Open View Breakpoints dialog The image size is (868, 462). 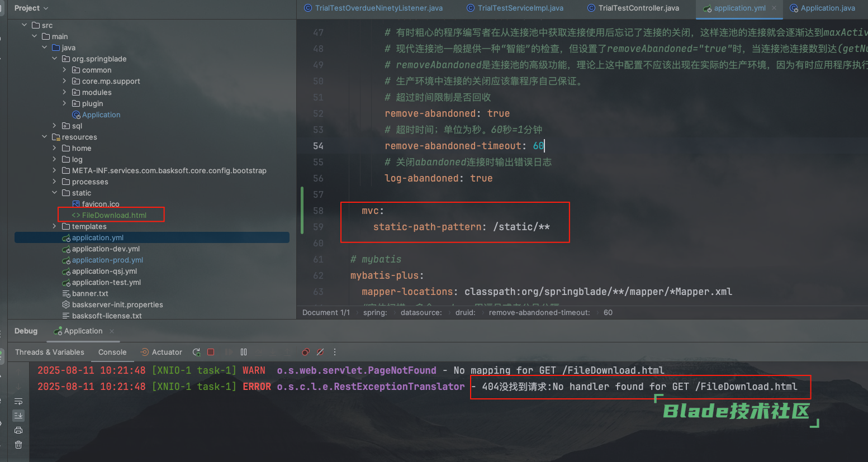tap(305, 352)
